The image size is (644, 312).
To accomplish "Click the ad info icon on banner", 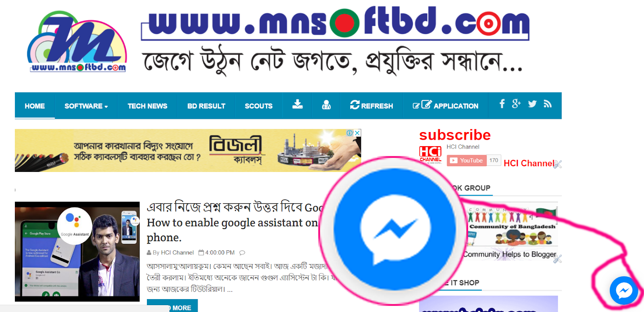I will (x=349, y=133).
